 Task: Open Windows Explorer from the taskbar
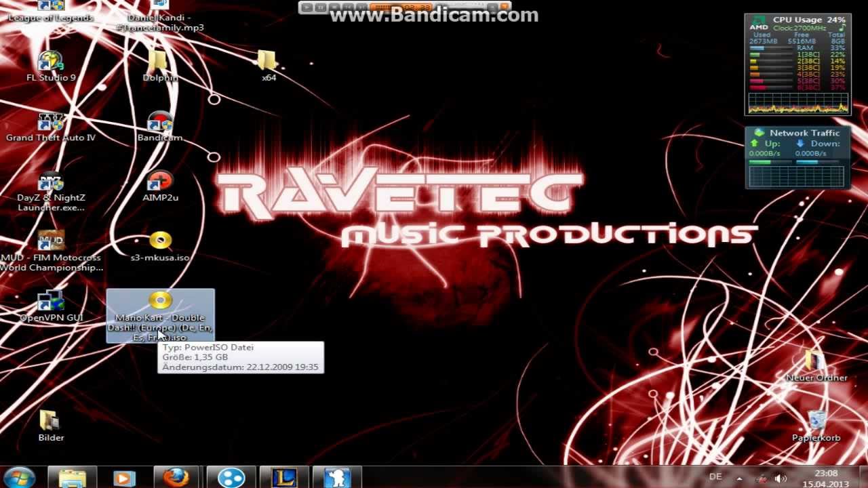(x=73, y=477)
